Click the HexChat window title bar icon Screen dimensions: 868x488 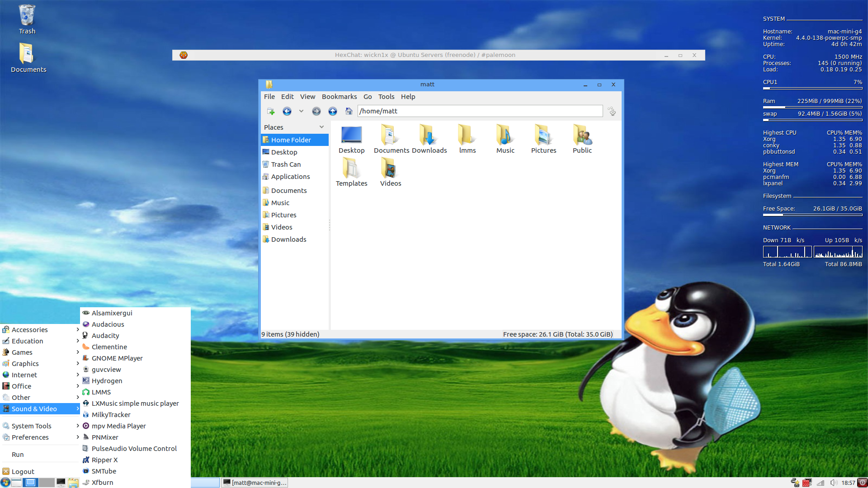[x=183, y=55]
